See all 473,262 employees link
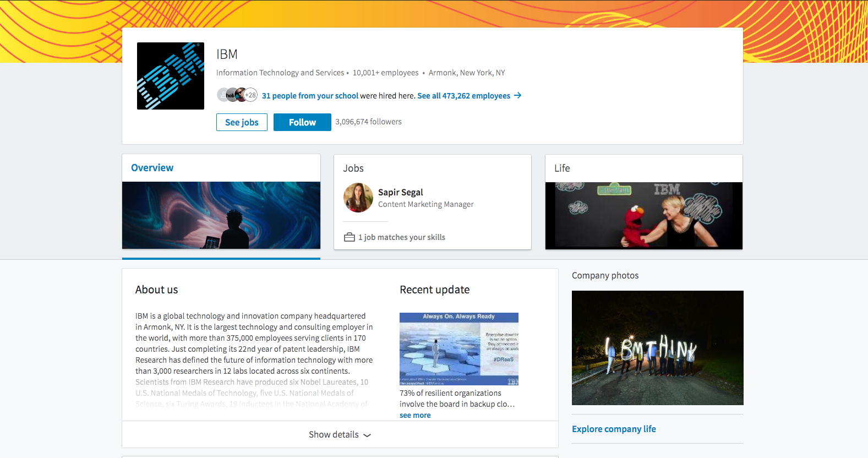The height and width of the screenshot is (458, 868). (x=463, y=96)
